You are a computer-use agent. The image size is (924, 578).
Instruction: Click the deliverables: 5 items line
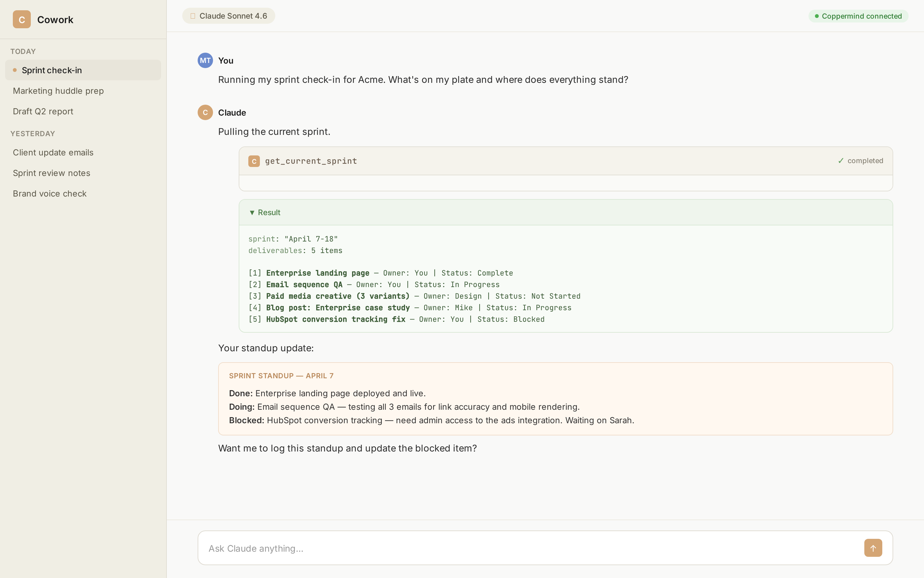[295, 250]
